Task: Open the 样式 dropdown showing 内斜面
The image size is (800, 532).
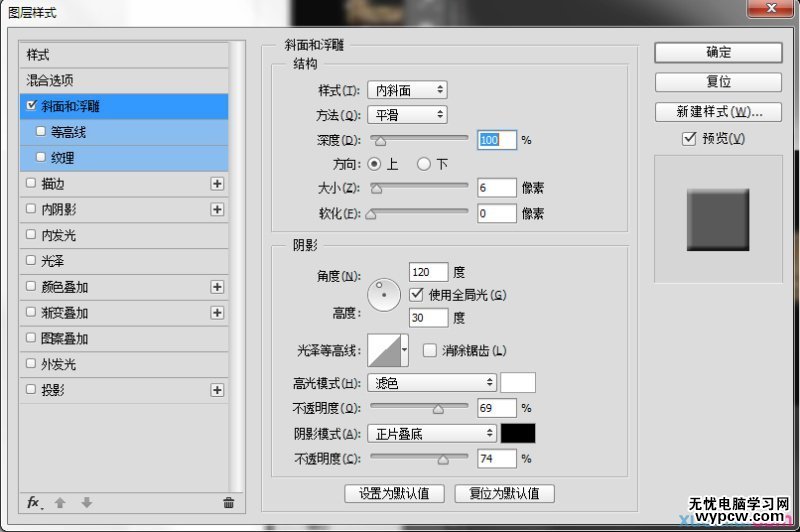Action: pos(407,90)
